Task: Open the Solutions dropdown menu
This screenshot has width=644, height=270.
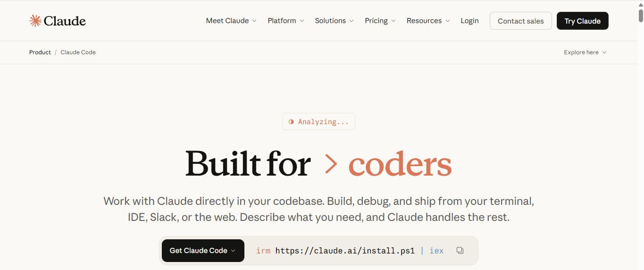Action: click(335, 21)
